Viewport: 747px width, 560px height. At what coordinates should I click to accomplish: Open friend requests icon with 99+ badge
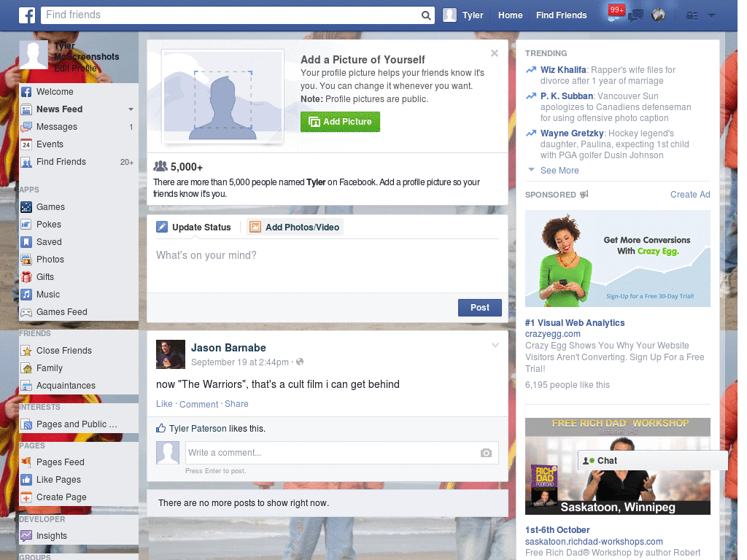(615, 15)
